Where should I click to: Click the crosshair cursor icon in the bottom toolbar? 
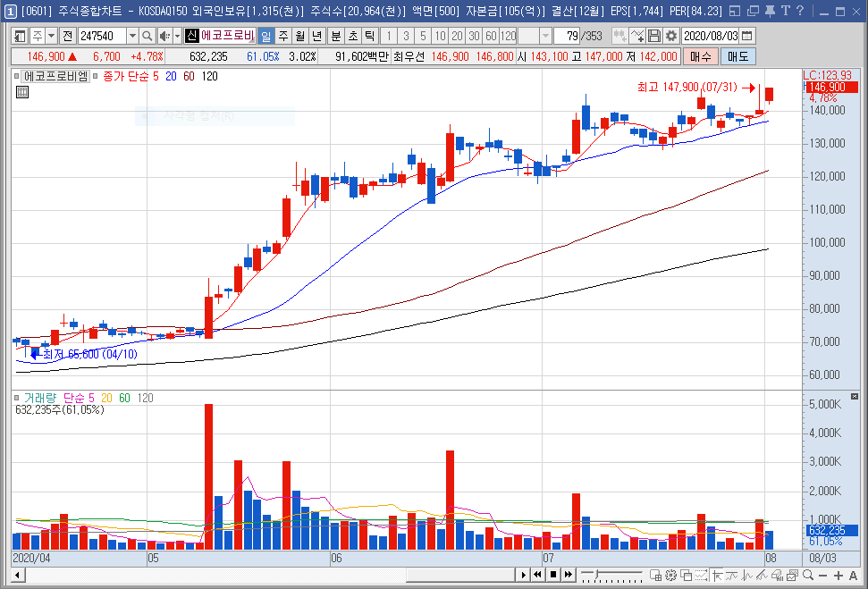(x=716, y=576)
